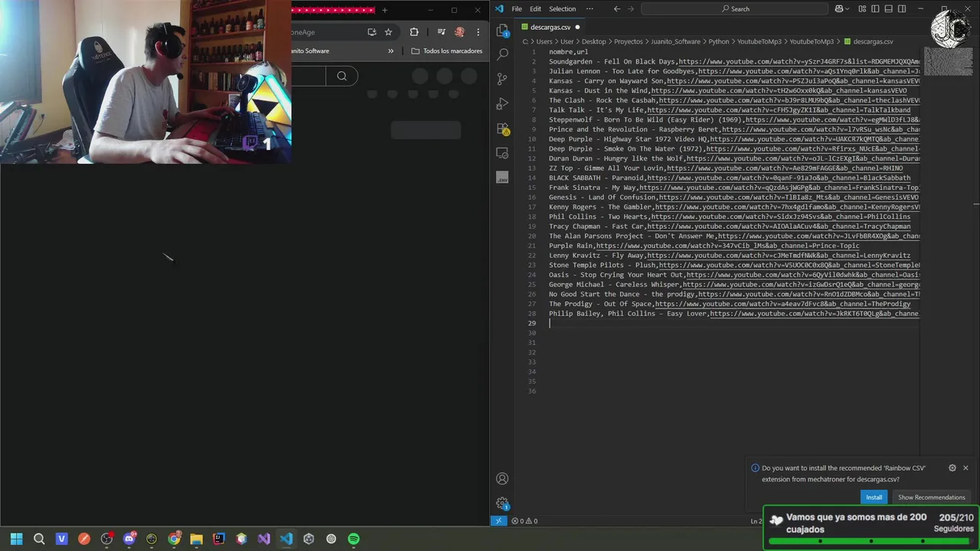Open the Remote Explorer view
980x551 pixels.
tap(502, 153)
